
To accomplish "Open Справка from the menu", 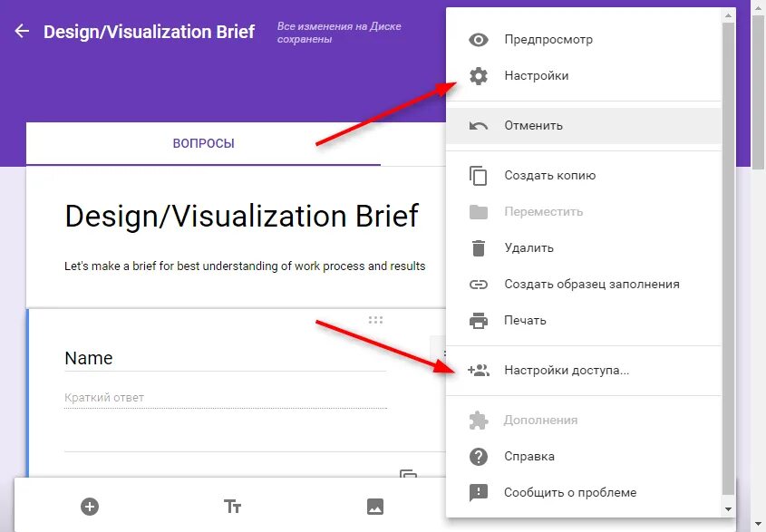I will pyautogui.click(x=584, y=456).
